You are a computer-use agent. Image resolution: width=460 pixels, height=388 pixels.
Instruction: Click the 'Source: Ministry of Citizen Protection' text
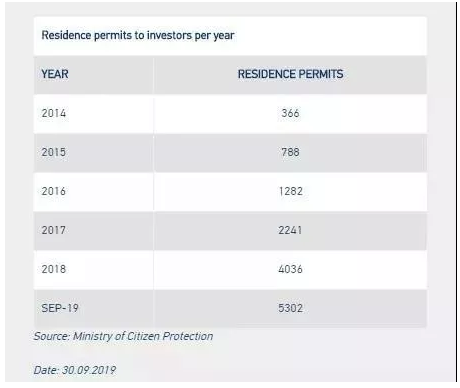(123, 336)
